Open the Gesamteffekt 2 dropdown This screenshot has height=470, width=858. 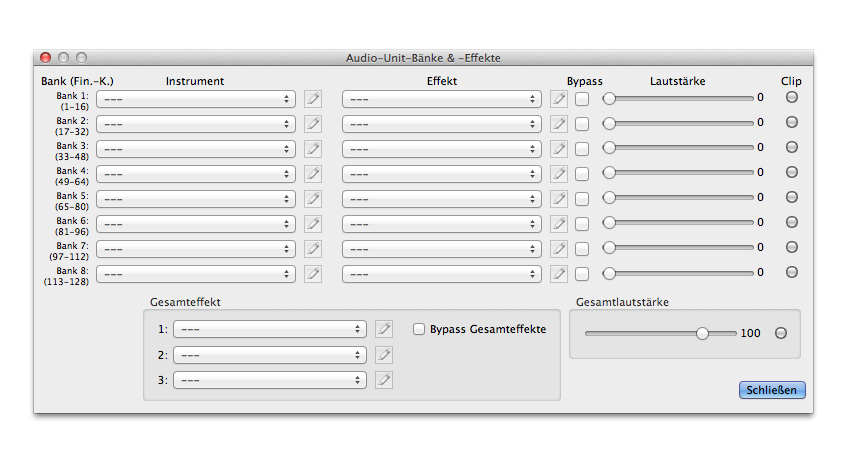270,355
